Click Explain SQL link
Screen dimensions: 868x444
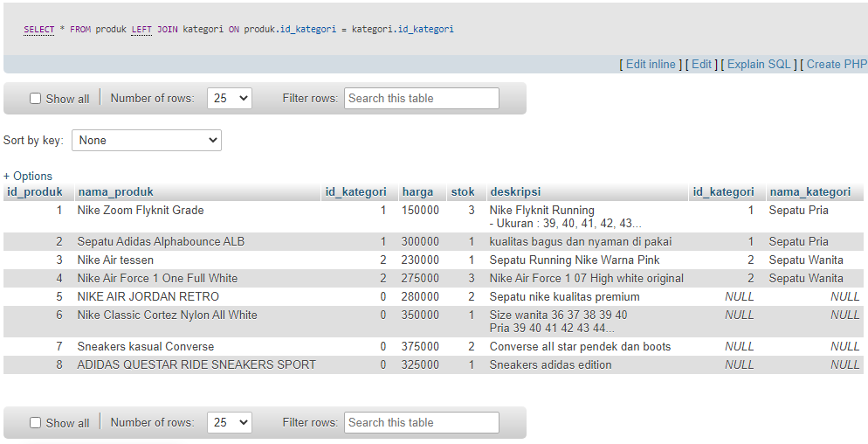click(759, 65)
